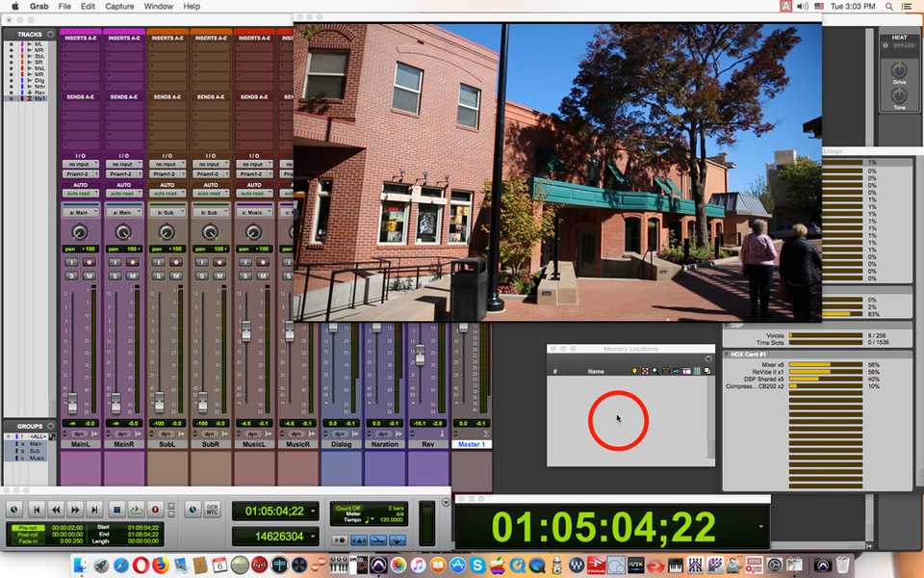Click Return to Zero transport button
Image resolution: width=924 pixels, height=578 pixels.
[x=37, y=510]
